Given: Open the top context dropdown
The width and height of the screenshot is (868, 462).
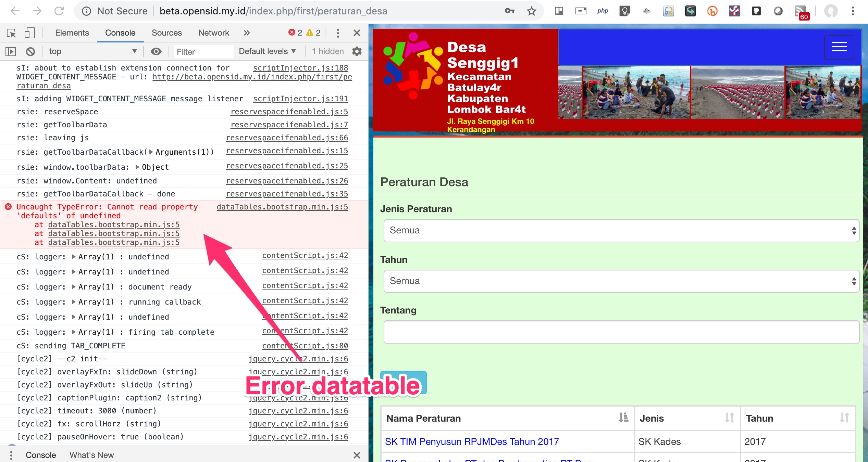Looking at the screenshot, I should 93,51.
